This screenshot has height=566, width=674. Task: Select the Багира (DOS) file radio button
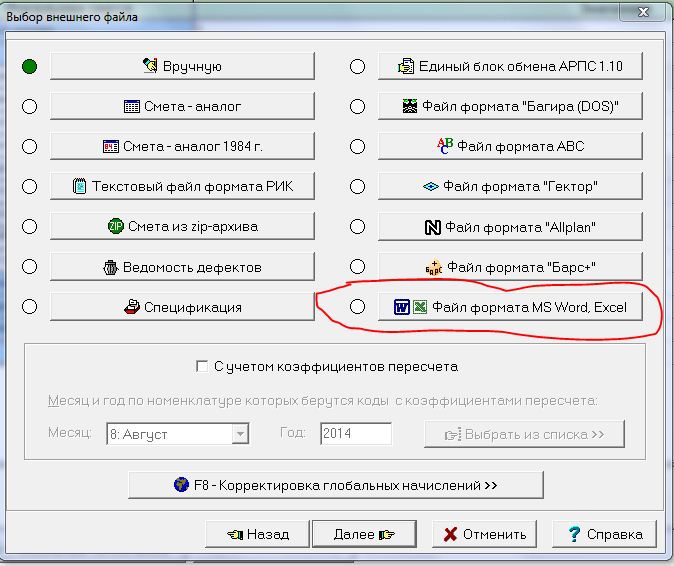(x=357, y=107)
